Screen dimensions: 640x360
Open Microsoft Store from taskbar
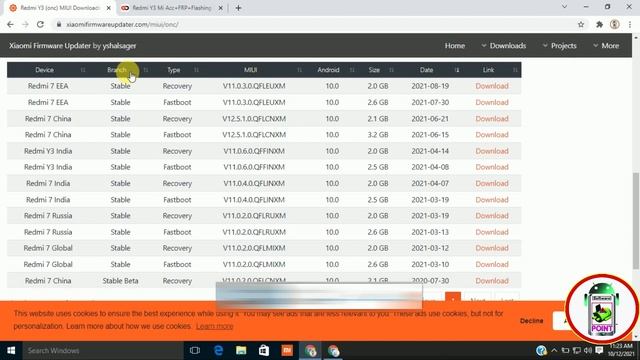(264, 351)
